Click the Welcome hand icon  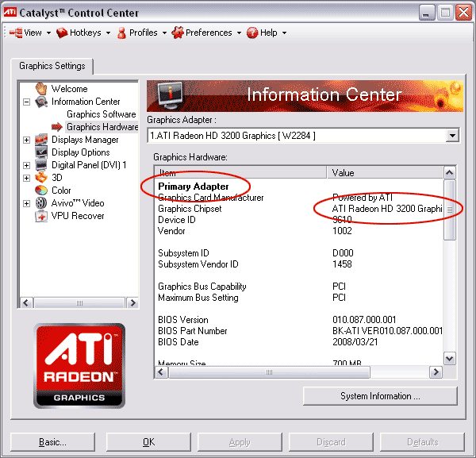pos(41,89)
